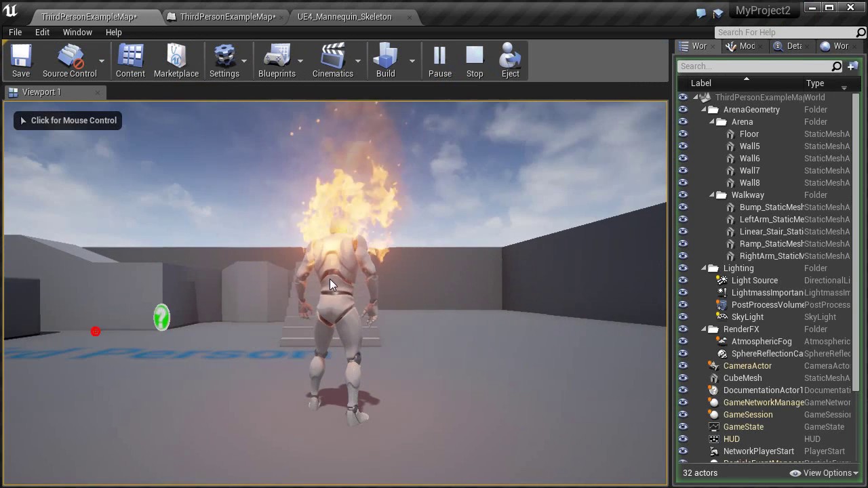This screenshot has height=488, width=868.
Task: Hide the GameState actor
Action: click(683, 427)
